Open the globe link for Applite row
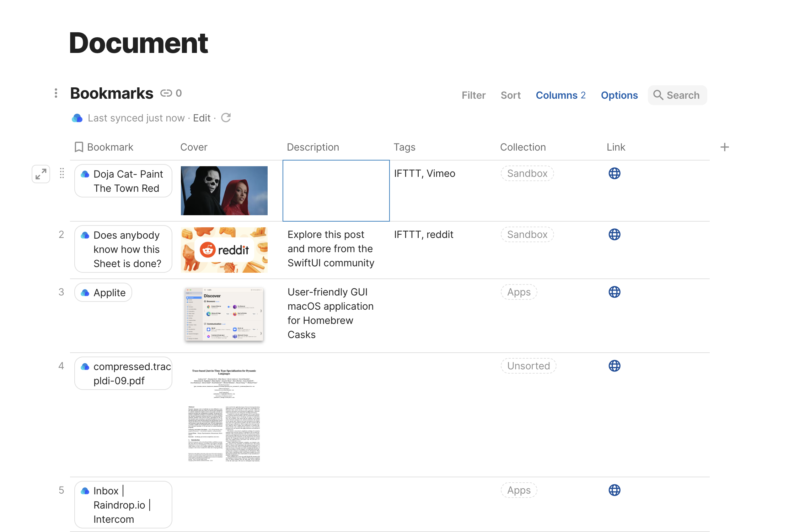The image size is (789, 532). [x=614, y=292]
